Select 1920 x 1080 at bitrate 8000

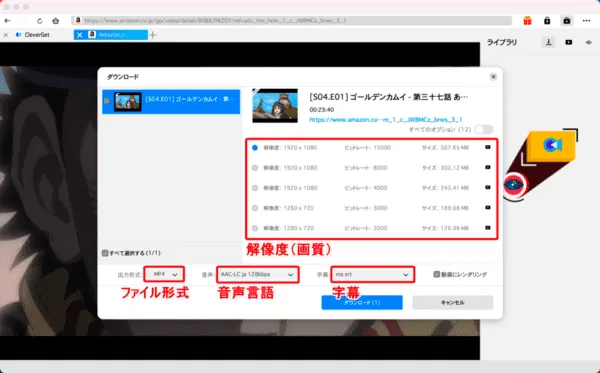tap(255, 168)
